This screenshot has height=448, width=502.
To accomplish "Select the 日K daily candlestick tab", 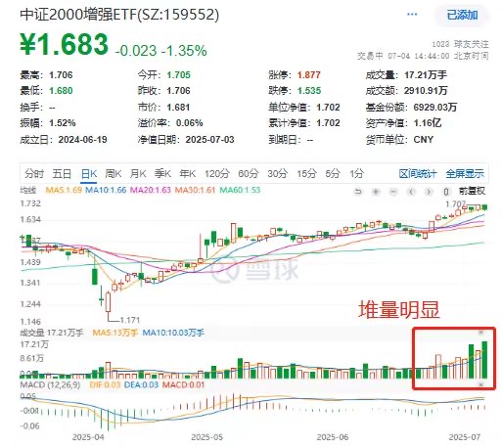I will [89, 173].
